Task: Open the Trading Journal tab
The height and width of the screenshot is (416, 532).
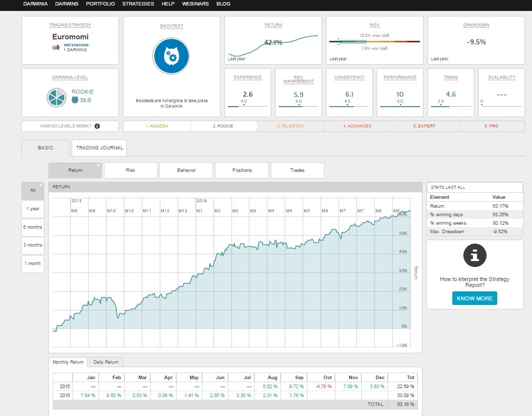Action: (x=99, y=148)
